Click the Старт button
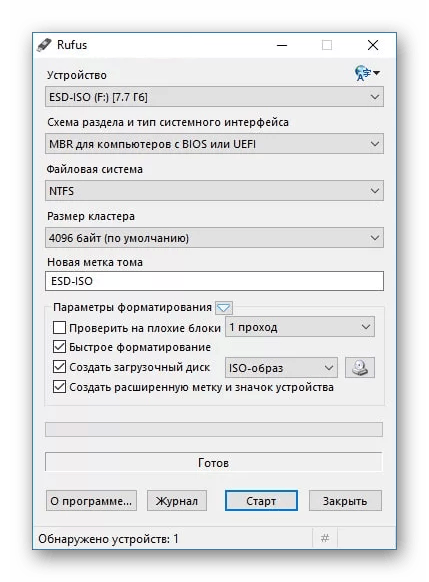429x582 pixels. (261, 501)
